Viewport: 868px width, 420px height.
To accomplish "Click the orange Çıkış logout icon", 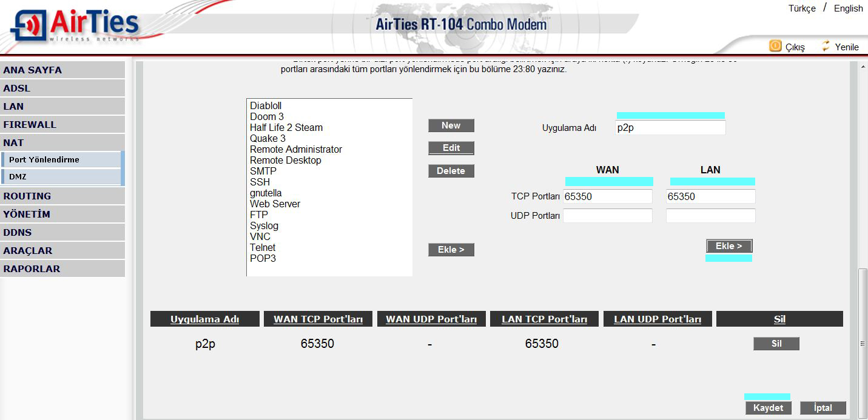I will (x=775, y=46).
